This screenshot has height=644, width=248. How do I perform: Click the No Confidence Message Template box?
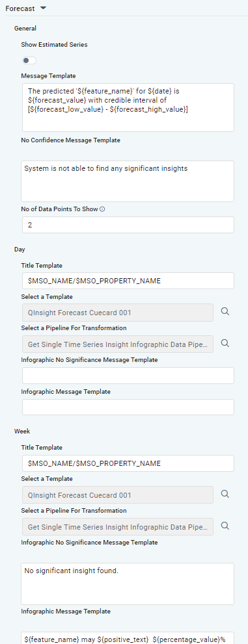[x=128, y=181]
